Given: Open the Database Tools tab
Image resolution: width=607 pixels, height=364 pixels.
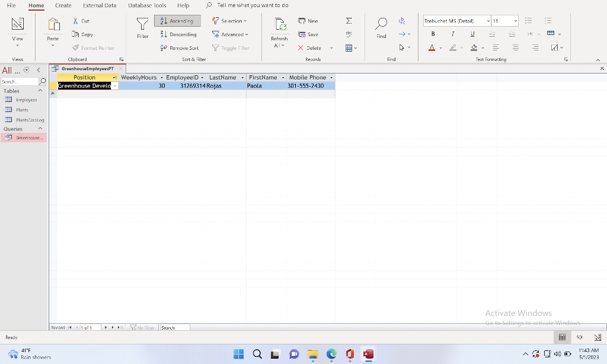Looking at the screenshot, I should pos(147,5).
